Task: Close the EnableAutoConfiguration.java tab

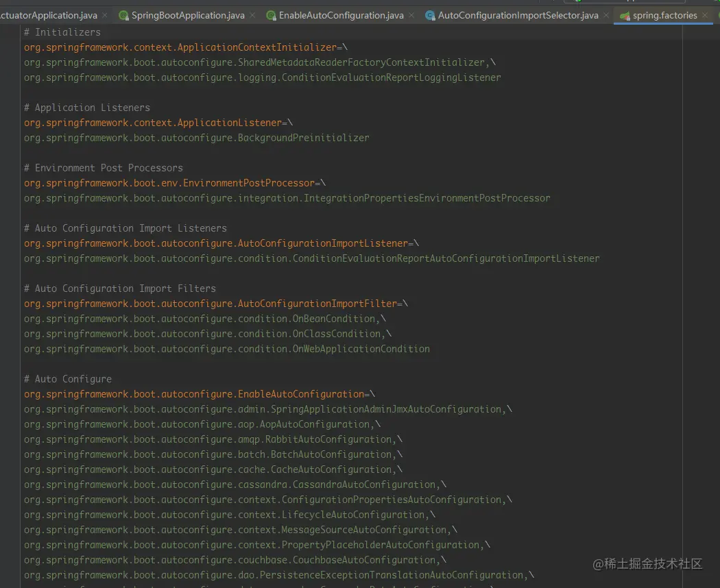Action: tap(411, 16)
